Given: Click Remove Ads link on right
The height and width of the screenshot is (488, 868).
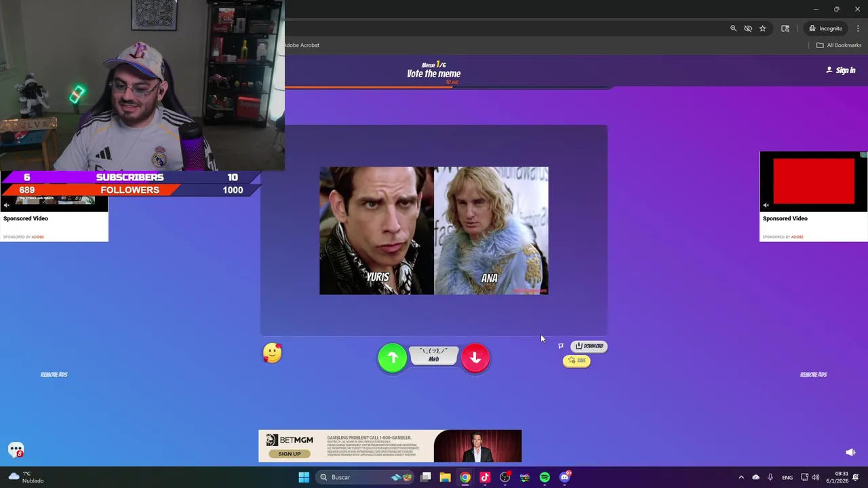Looking at the screenshot, I should coord(814,375).
